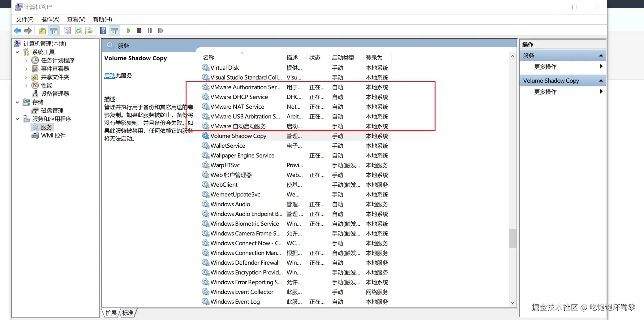Open the 查看(V) menu
This screenshot has height=320, width=644.
[x=76, y=19]
